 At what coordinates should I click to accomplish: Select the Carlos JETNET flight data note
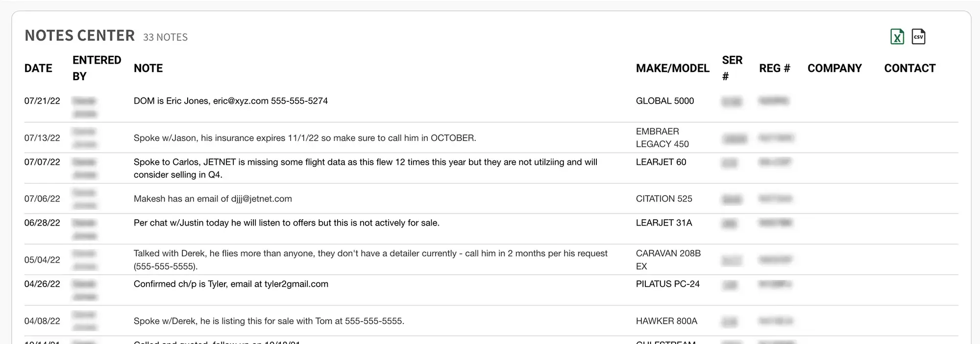click(x=365, y=168)
